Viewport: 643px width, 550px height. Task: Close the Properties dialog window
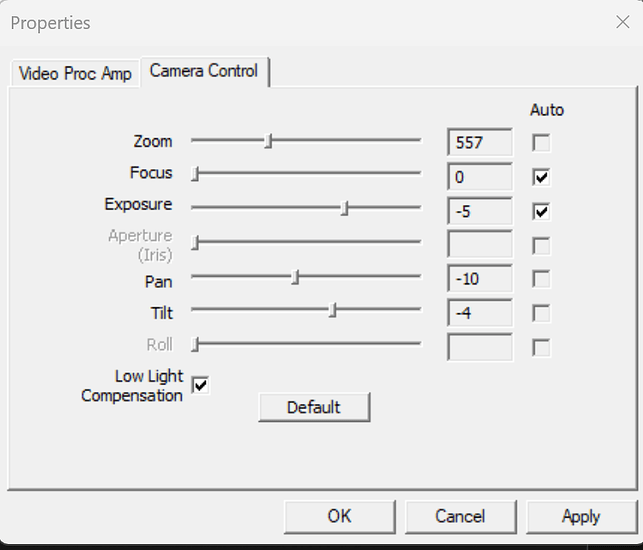point(622,22)
